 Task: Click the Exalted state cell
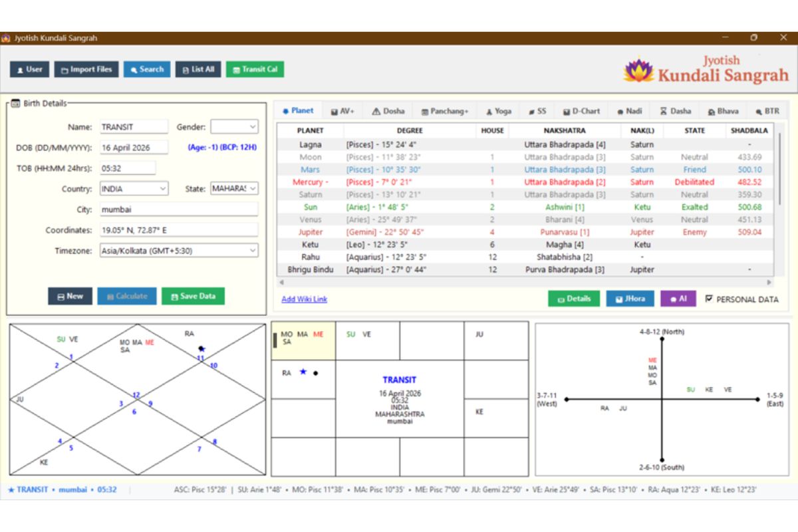click(x=694, y=207)
